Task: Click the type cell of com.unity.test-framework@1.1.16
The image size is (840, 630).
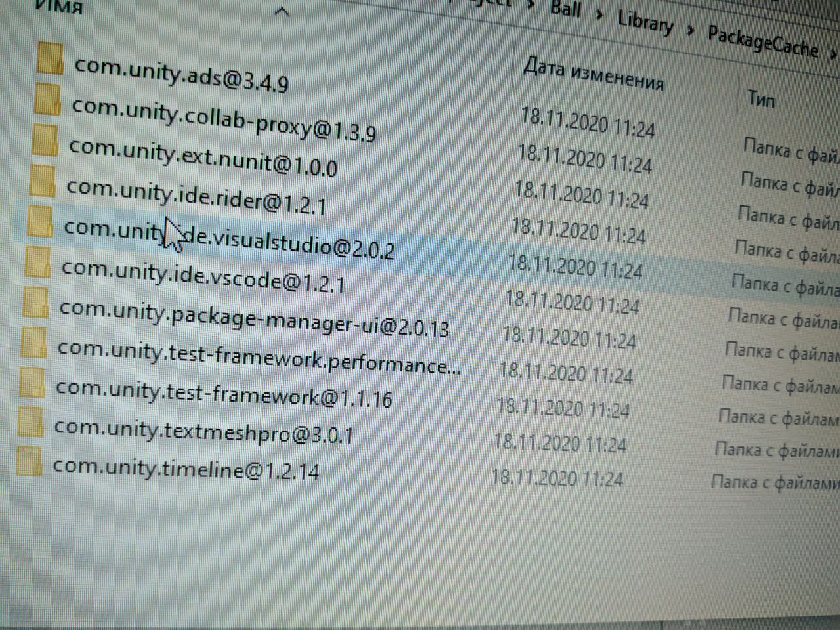Action: [778, 416]
